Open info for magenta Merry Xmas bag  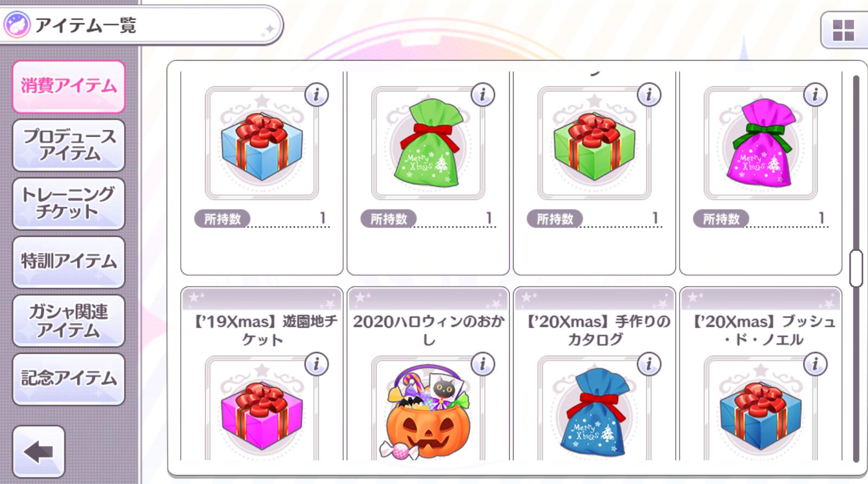pos(815,95)
